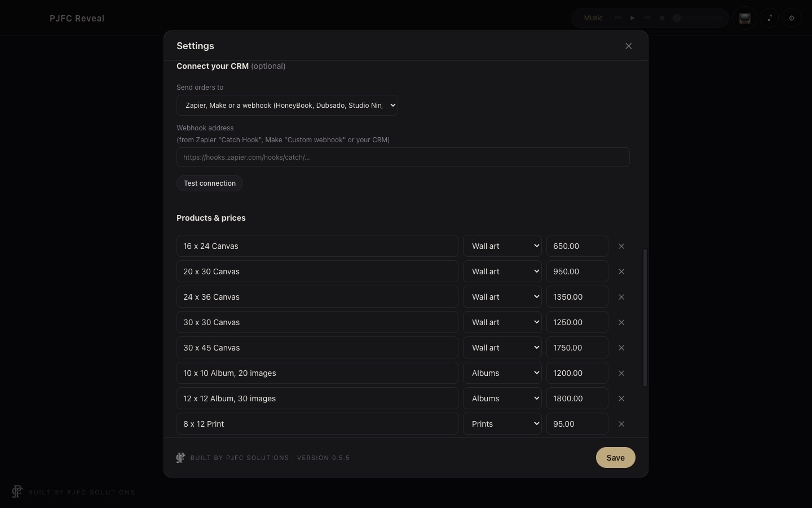The width and height of the screenshot is (812, 508).
Task: Edit the 16 x 24 Canvas name field
Action: pyautogui.click(x=317, y=246)
